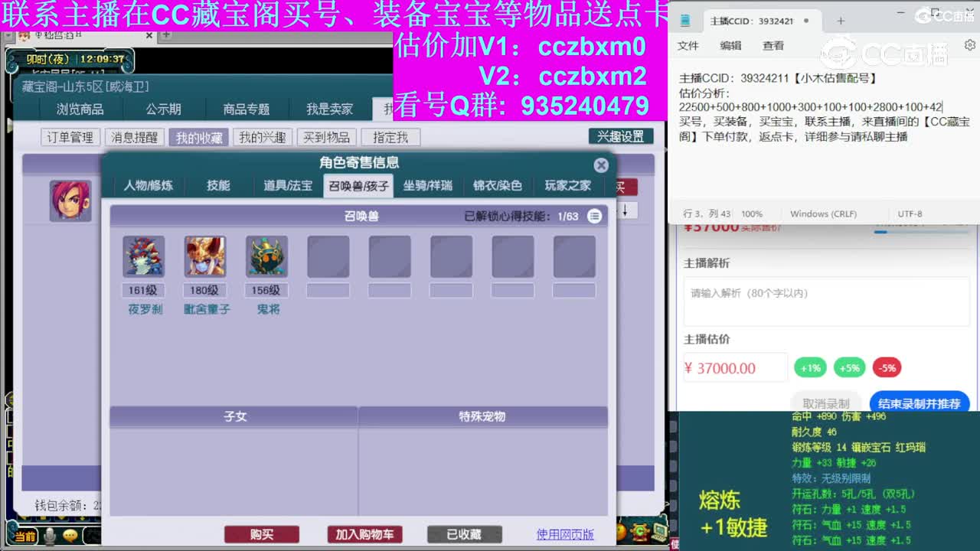Click the 结束录制并推荐 button
This screenshot has height=551, width=980.
[x=920, y=403]
